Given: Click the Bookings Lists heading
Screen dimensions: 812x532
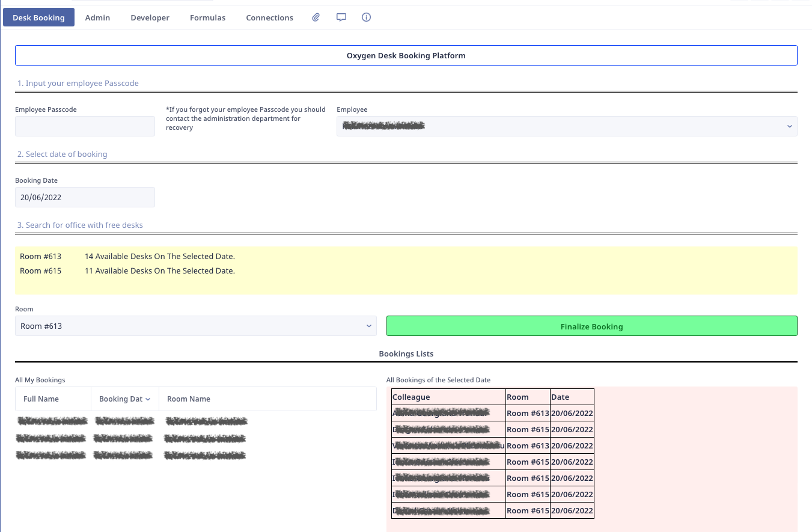Looking at the screenshot, I should pyautogui.click(x=406, y=353).
